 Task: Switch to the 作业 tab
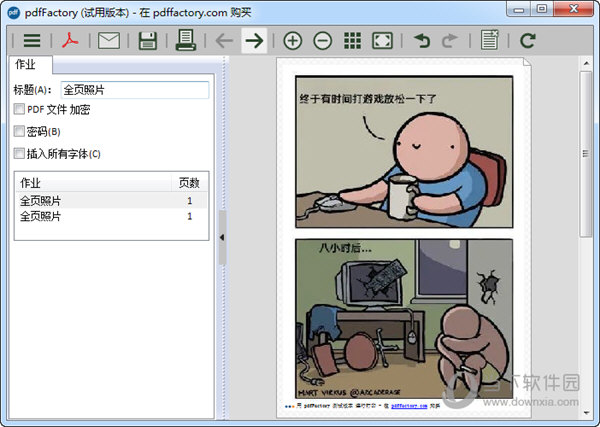[x=30, y=65]
